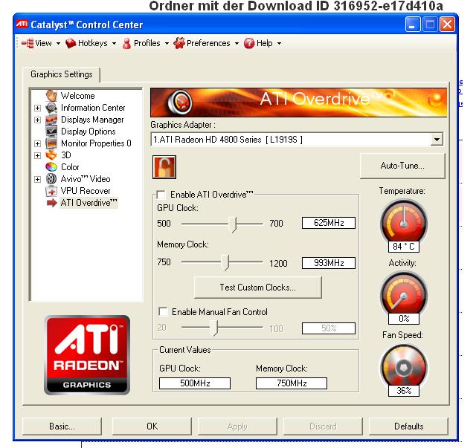The height and width of the screenshot is (448, 476).
Task: Select the Welcome hand icon
Action: [x=51, y=96]
